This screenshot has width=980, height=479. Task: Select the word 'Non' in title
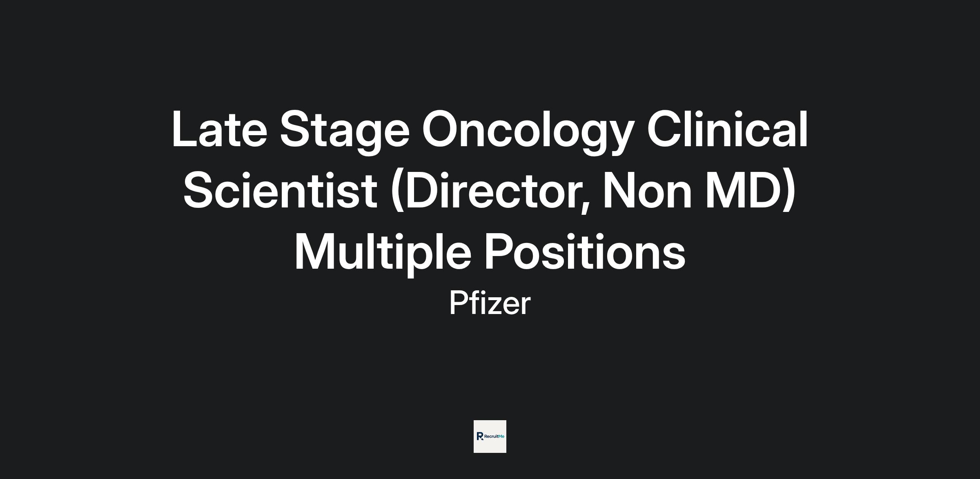[x=647, y=191]
